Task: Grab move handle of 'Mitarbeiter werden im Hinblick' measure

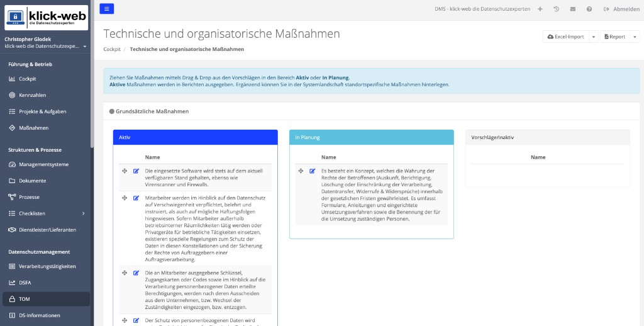Action: tap(125, 198)
